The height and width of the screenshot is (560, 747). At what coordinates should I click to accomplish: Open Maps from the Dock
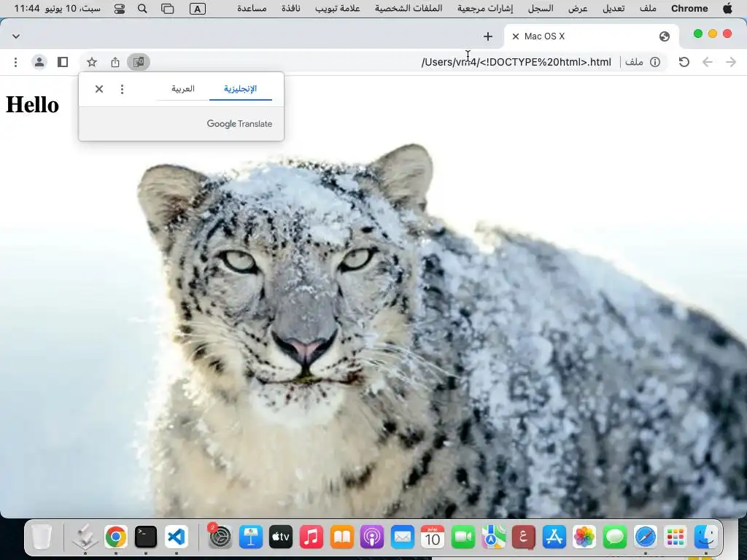pyautogui.click(x=493, y=537)
